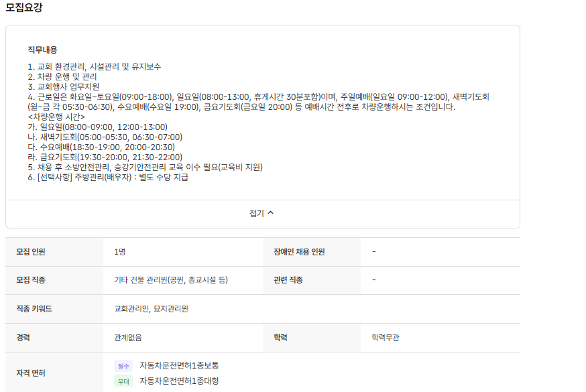
Task: Click the <차량운행 시간> line
Action: click(56, 117)
